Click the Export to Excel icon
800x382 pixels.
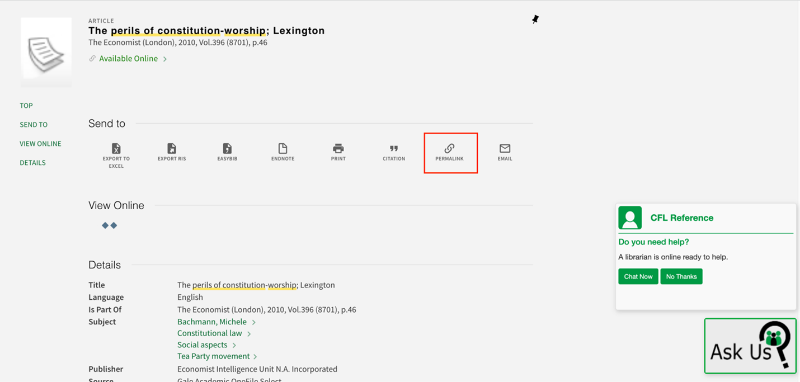(x=116, y=148)
